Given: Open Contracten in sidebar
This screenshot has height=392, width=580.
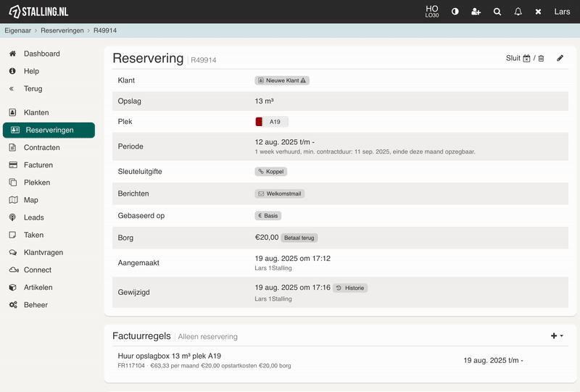Looking at the screenshot, I should point(42,148).
